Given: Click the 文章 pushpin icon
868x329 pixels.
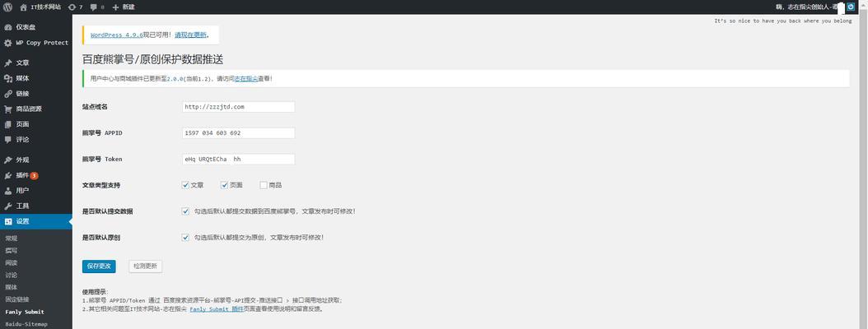Looking at the screenshot, I should tap(7, 63).
